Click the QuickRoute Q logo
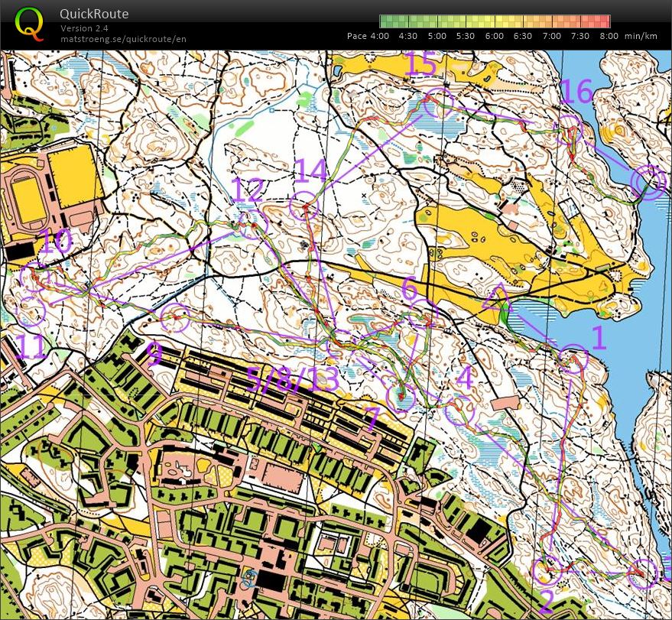This screenshot has height=620, width=672. point(29,22)
